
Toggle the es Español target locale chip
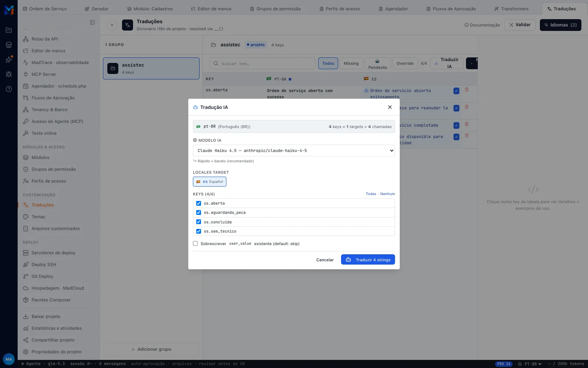click(209, 182)
